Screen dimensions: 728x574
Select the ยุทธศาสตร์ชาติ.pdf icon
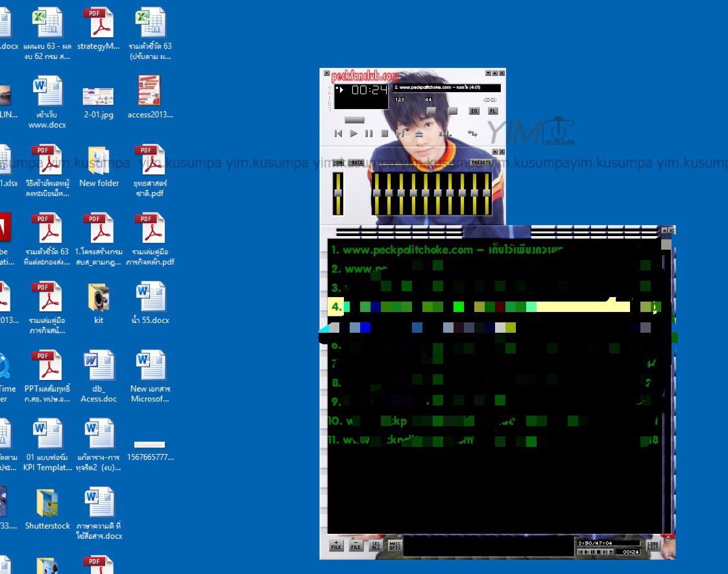[x=150, y=171]
